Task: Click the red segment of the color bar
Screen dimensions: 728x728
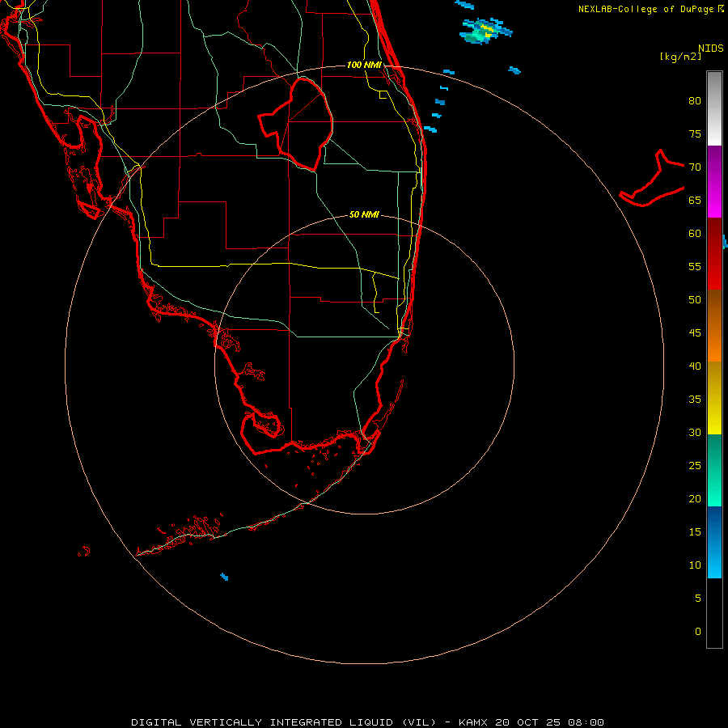Action: 714,253
